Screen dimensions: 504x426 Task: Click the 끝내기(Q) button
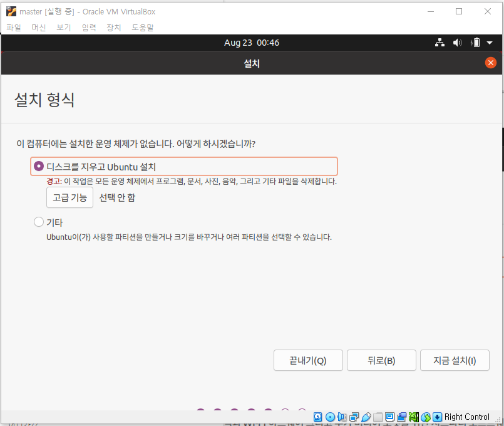pyautogui.click(x=308, y=360)
